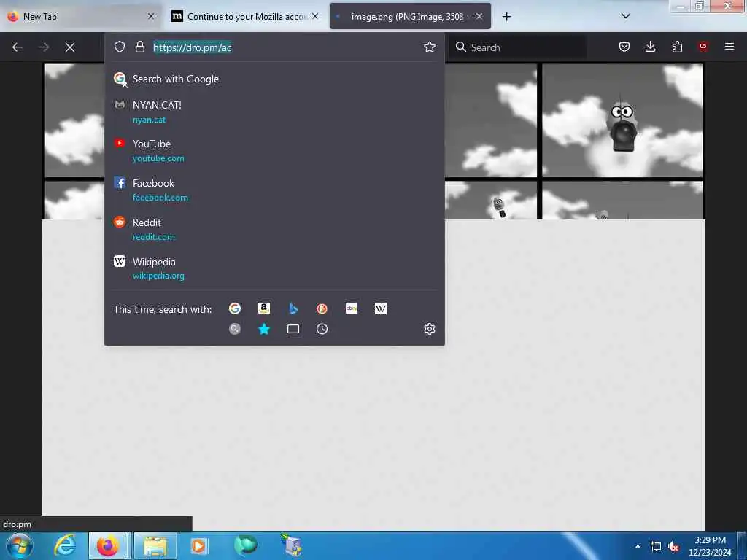Select the Wikipedia suggestion
Image resolution: width=747 pixels, height=560 pixels.
[x=274, y=268]
